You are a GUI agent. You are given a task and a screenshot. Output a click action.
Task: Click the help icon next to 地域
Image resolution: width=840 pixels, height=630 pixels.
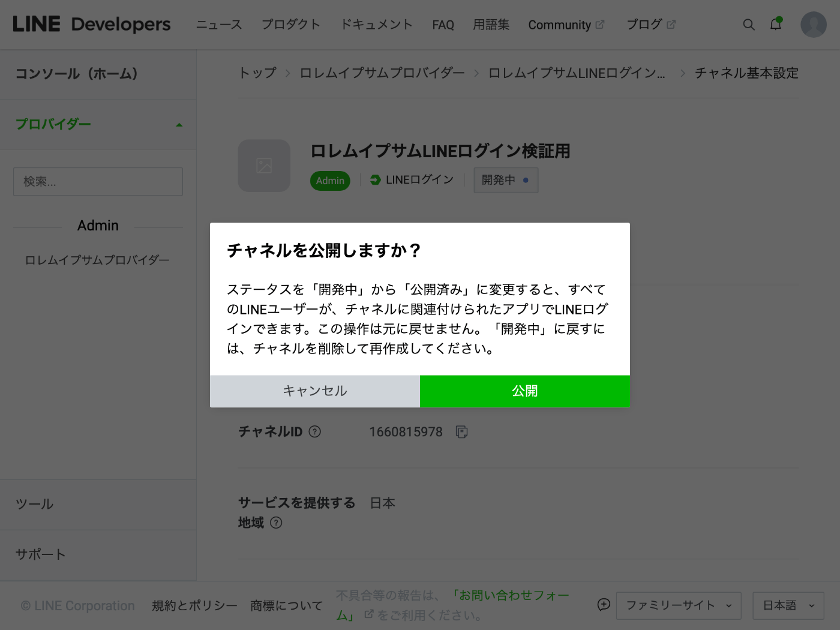[276, 523]
